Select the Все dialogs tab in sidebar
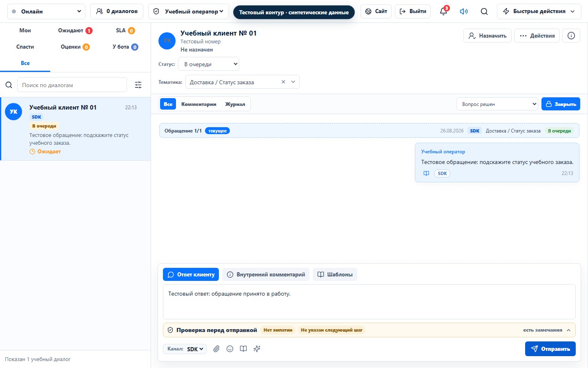Viewport: 588px width, 368px height. click(x=25, y=63)
